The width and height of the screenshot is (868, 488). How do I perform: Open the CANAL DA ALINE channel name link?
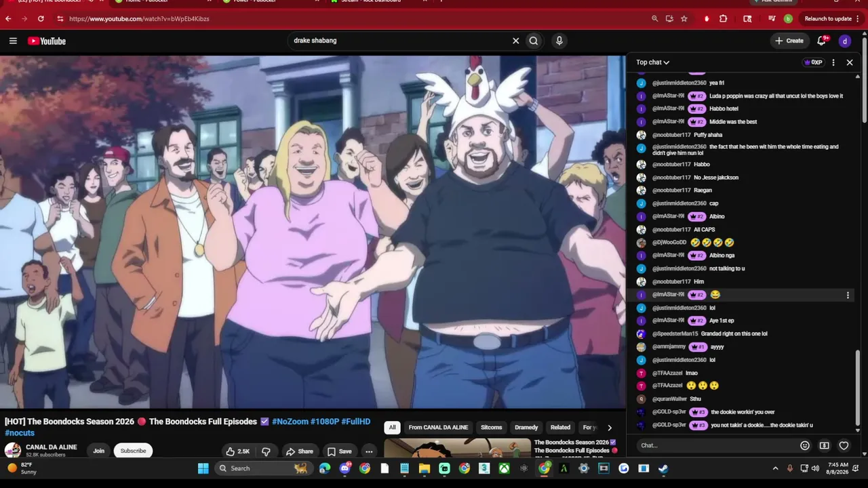pos(52,447)
